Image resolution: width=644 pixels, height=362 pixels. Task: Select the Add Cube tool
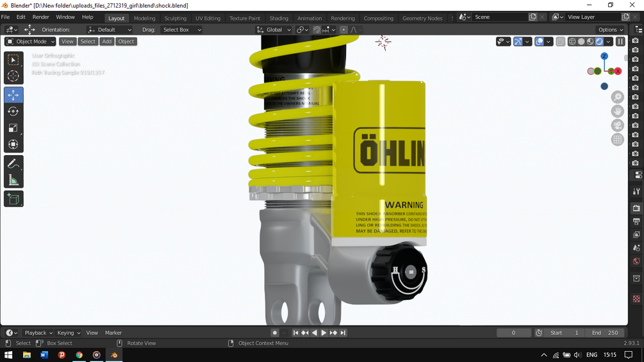point(13,199)
